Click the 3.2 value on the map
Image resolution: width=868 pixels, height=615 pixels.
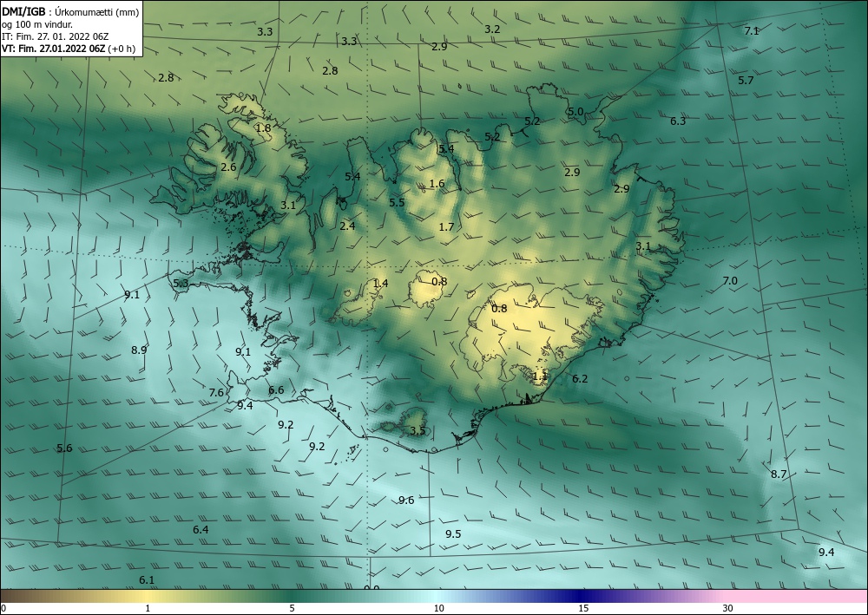point(492,29)
